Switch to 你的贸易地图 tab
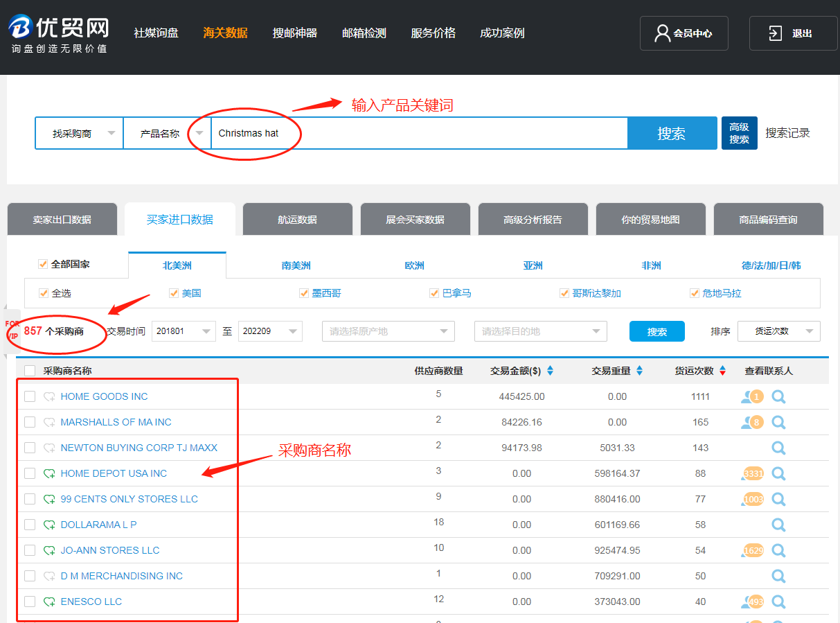840x623 pixels. click(x=651, y=220)
